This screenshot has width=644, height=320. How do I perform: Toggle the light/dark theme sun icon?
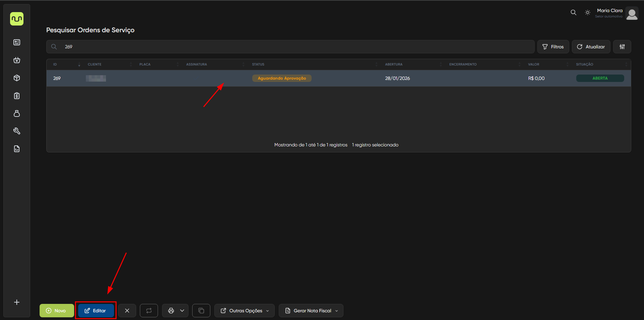point(587,12)
